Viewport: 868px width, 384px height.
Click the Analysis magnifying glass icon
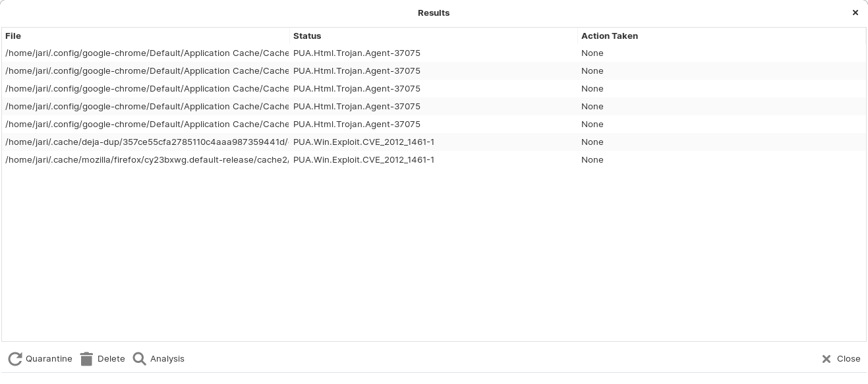click(x=140, y=359)
